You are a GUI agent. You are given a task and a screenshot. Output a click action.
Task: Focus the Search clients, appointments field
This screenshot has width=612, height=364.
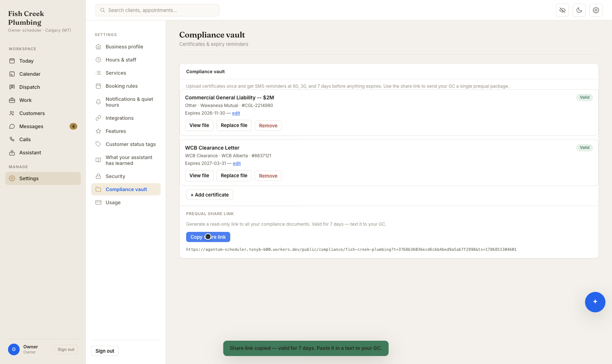(157, 10)
